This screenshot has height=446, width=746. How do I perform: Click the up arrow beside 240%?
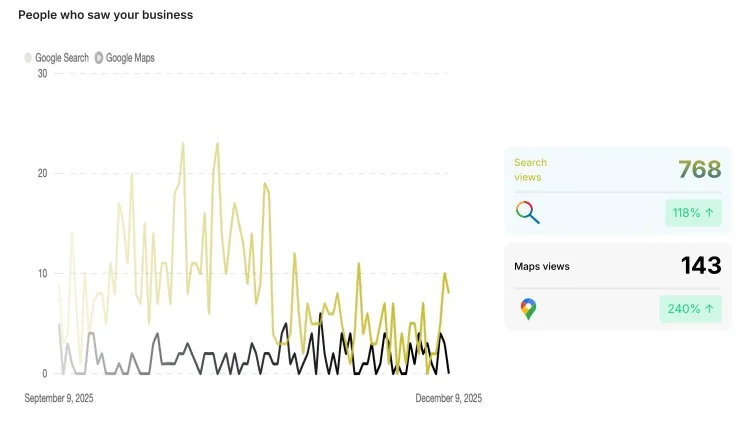pyautogui.click(x=708, y=309)
